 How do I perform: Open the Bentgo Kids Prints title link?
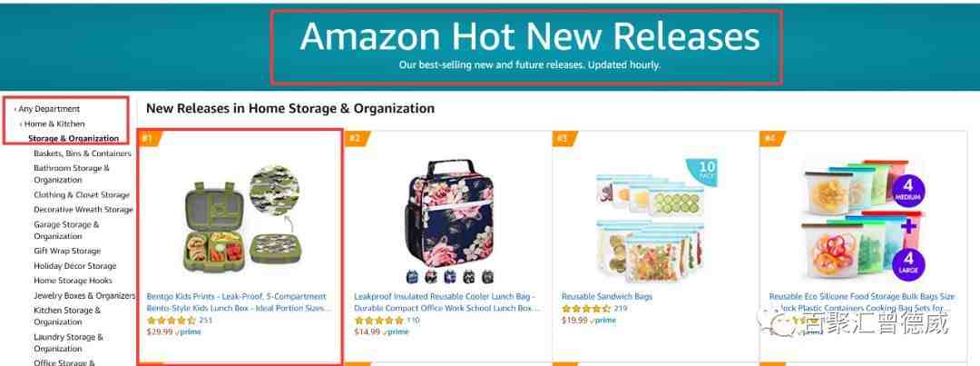point(240,302)
